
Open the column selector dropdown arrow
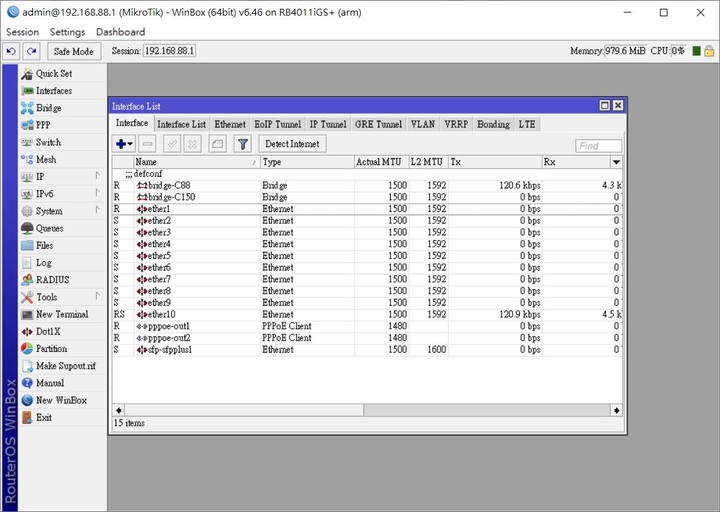(x=616, y=162)
